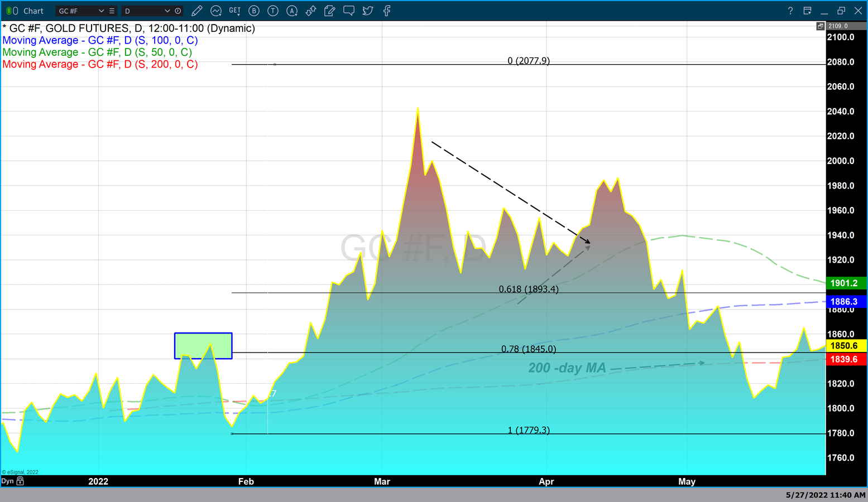868x502 pixels.
Task: Open the studies chart icon menu
Action: pyautogui.click(x=216, y=11)
